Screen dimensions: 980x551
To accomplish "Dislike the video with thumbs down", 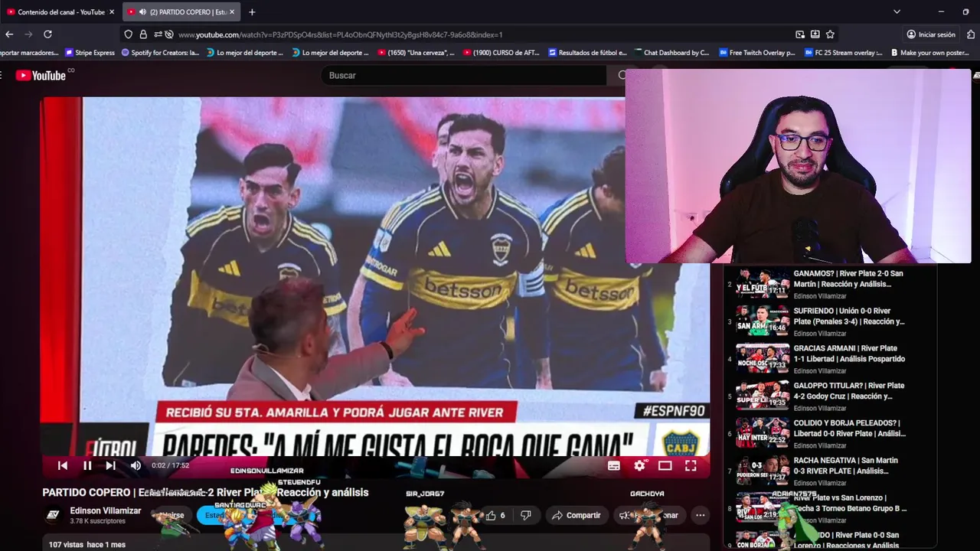I will [x=525, y=515].
